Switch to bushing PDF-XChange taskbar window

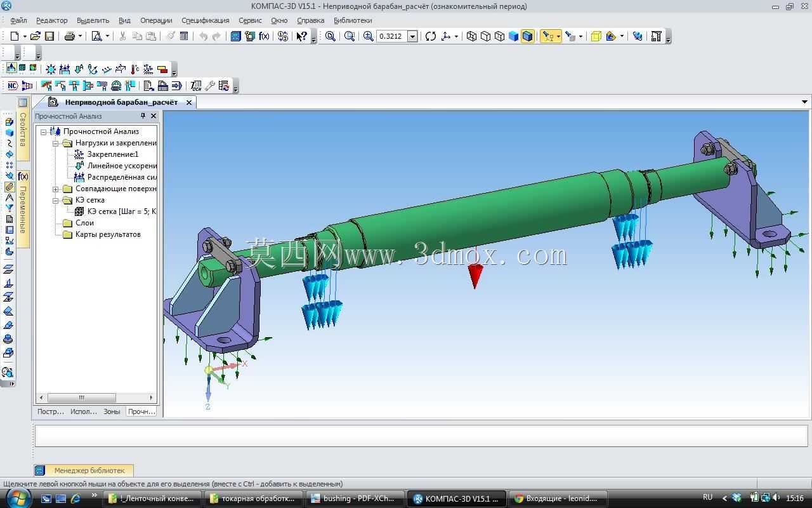[355, 498]
